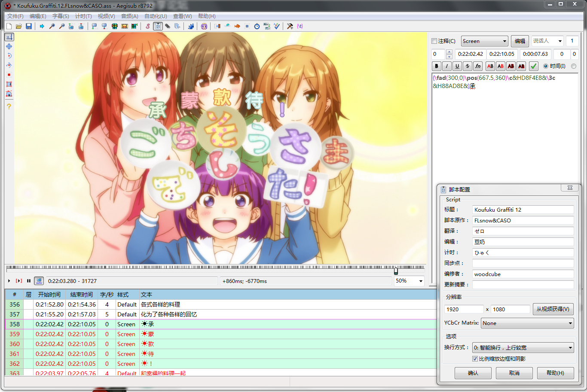Open the Fonts Collector icon
The image size is (587, 392).
177,26
